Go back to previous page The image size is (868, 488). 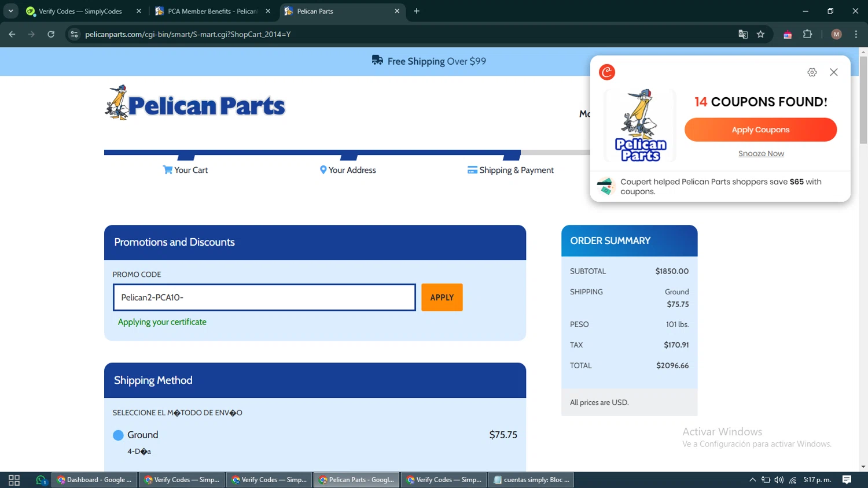12,34
